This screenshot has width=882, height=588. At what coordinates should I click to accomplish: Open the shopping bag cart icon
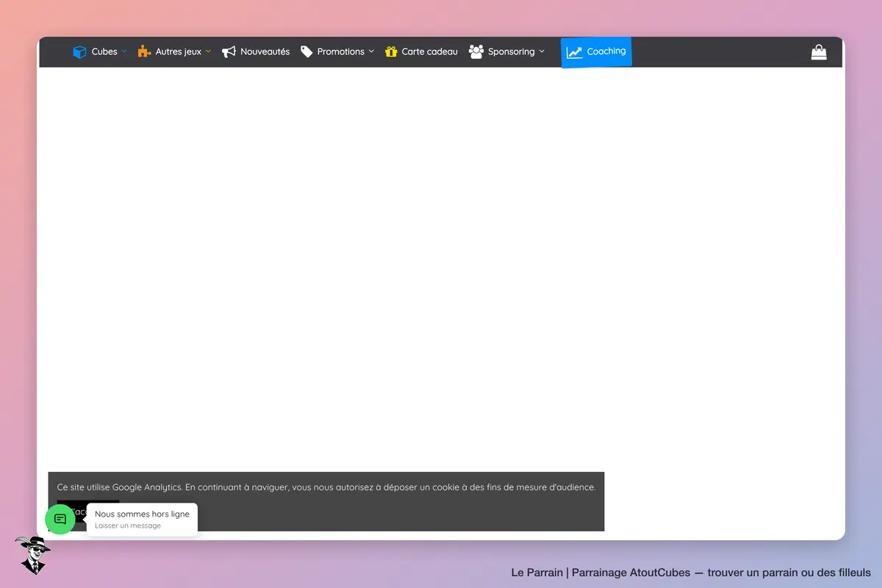(x=819, y=52)
